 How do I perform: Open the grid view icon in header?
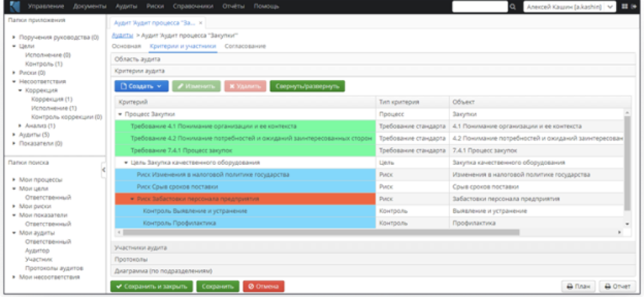coord(625,6)
